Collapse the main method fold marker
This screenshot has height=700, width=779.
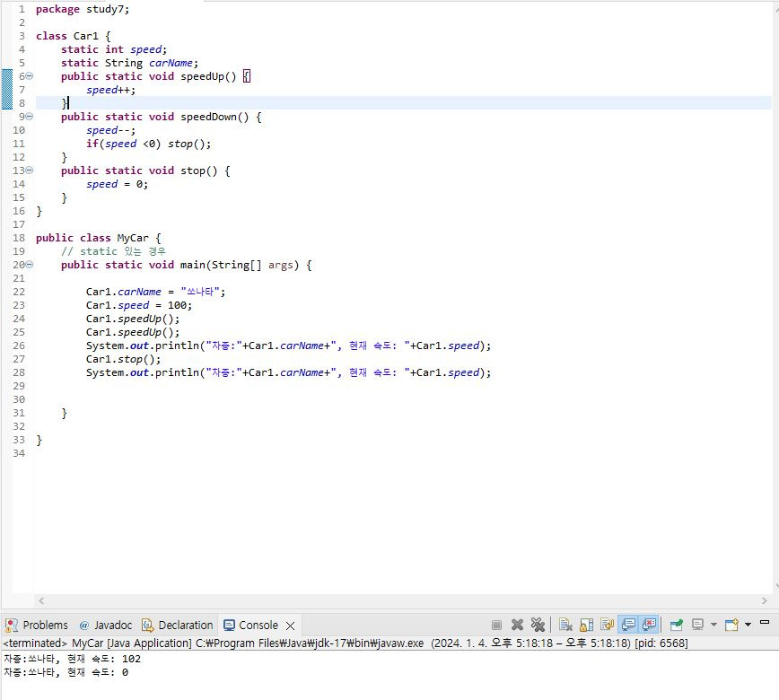point(28,265)
